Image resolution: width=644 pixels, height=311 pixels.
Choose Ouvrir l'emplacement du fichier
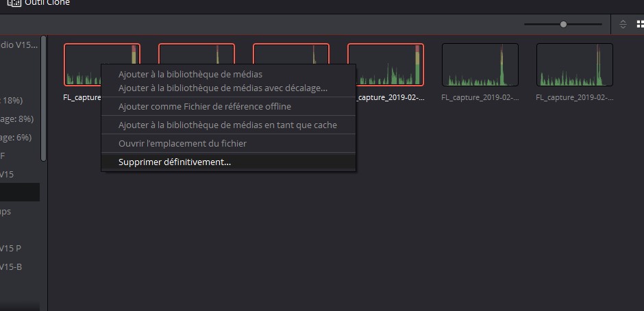coord(182,143)
